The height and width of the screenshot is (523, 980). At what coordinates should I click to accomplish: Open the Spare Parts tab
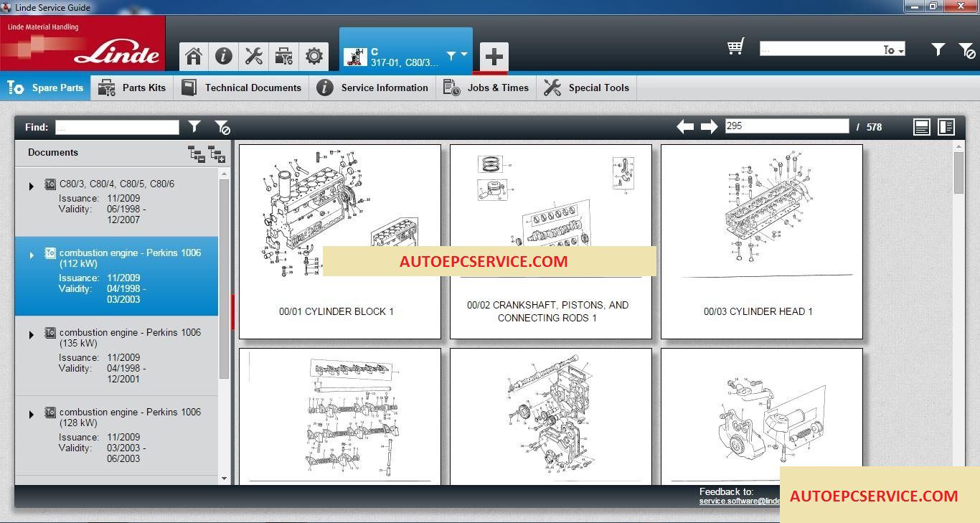pyautogui.click(x=45, y=88)
